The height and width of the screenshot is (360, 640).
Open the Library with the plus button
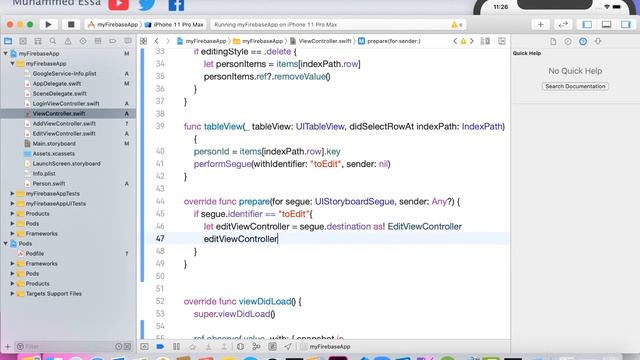[540, 24]
